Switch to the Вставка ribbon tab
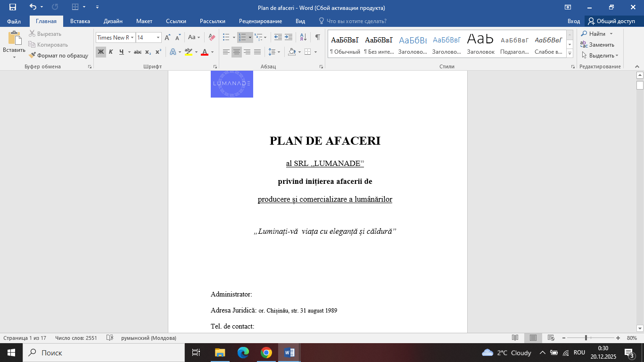Screen dimensions: 644x362 click(80, 21)
